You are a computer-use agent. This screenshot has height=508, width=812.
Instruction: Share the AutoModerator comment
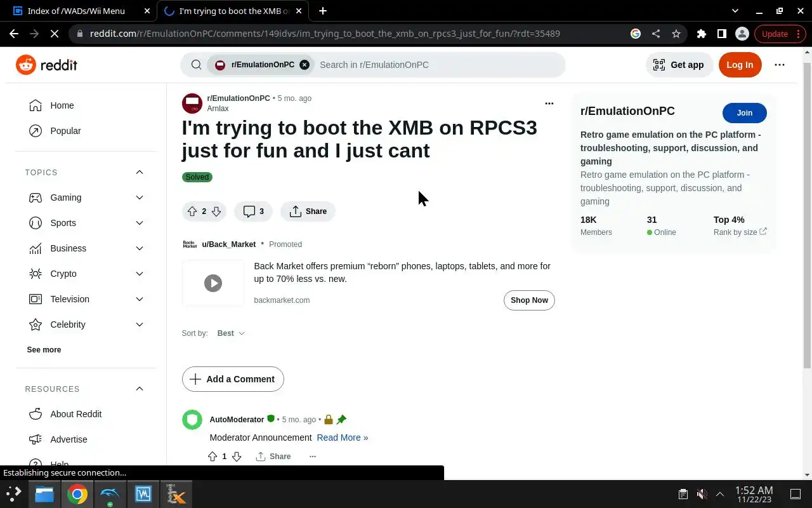pos(273,457)
